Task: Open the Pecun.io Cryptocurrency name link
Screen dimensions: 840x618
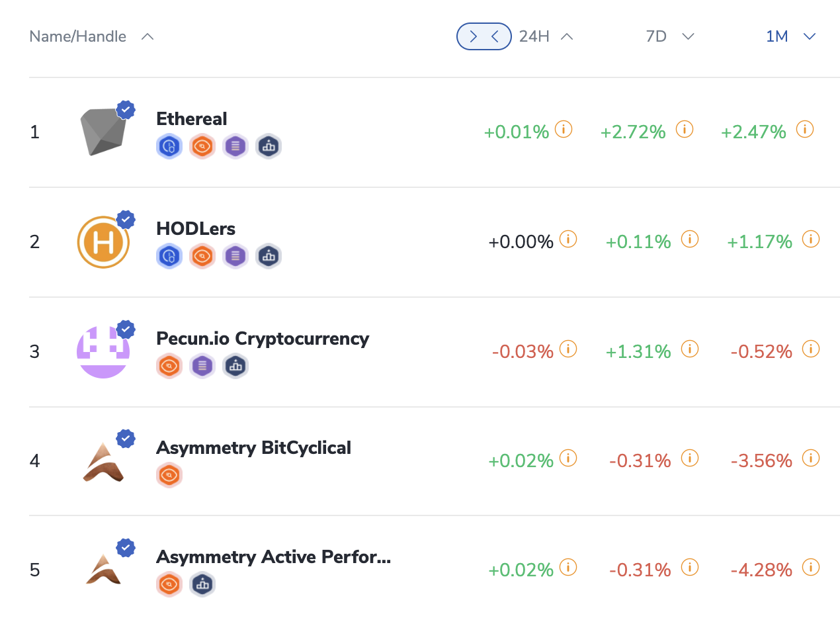Action: pos(262,338)
